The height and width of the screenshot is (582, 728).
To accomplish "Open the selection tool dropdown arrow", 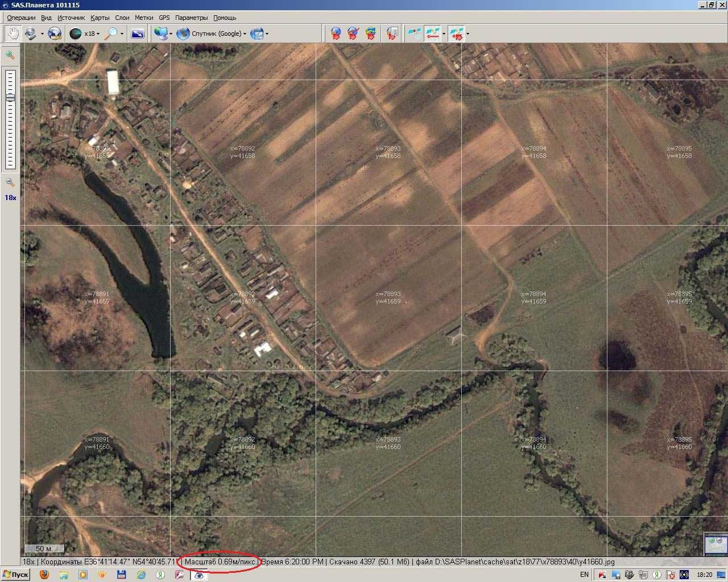I will 42,34.
